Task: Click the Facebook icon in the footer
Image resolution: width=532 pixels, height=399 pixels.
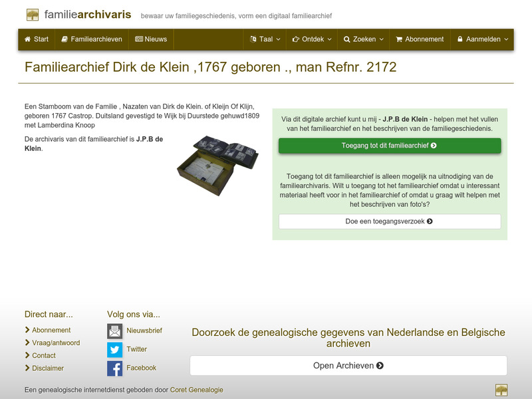Action: [115, 367]
